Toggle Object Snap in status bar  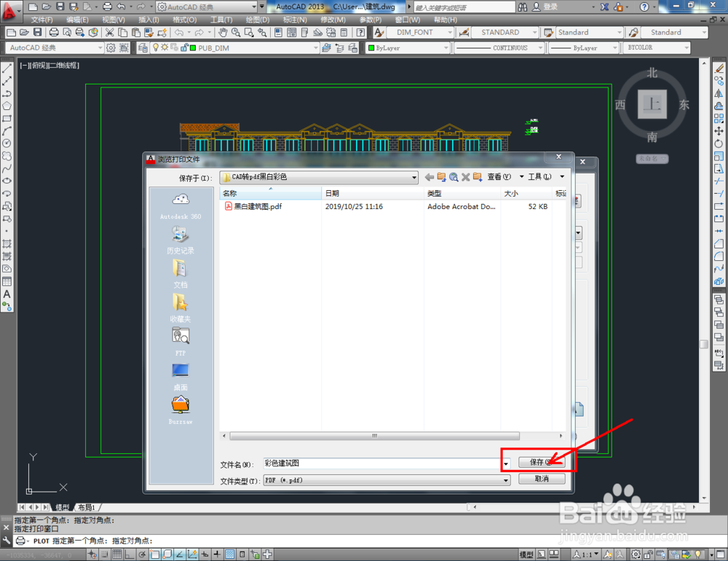click(x=154, y=554)
